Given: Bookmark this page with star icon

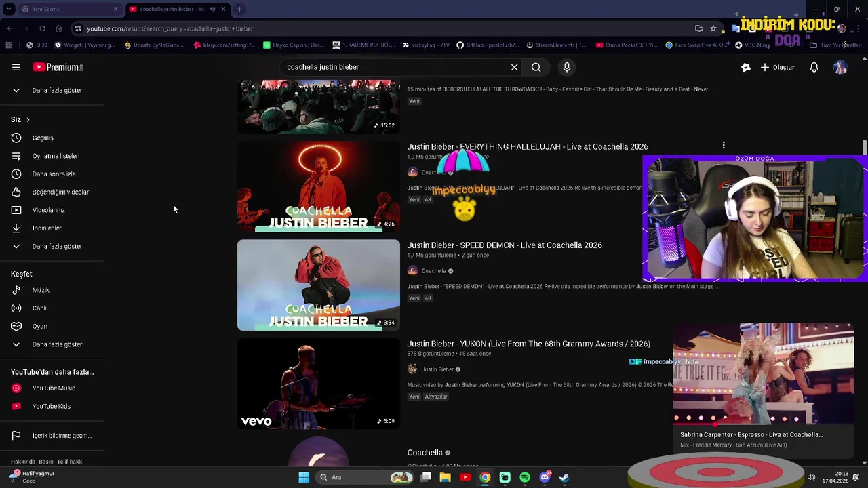Looking at the screenshot, I should [x=713, y=28].
